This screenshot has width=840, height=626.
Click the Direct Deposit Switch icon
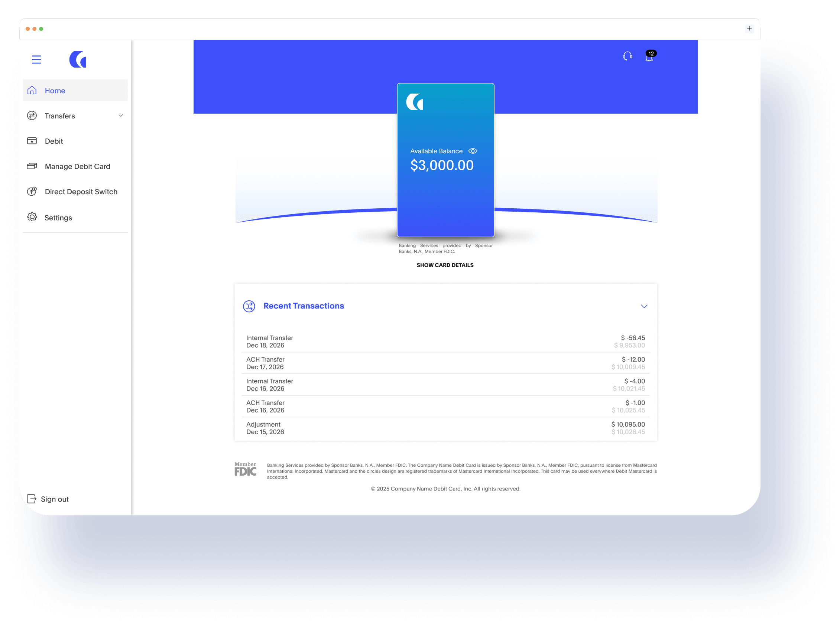point(32,191)
